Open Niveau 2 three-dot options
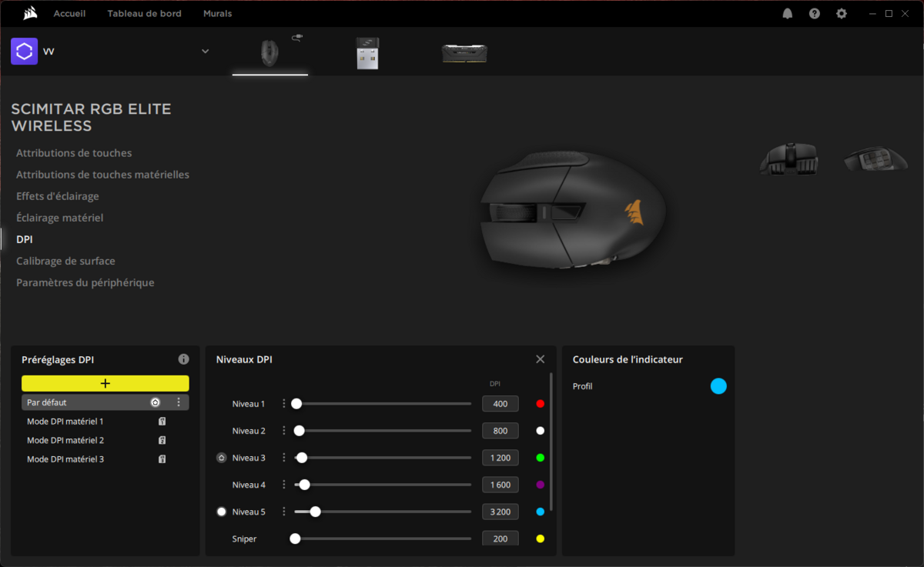This screenshot has height=567, width=924. pos(283,431)
